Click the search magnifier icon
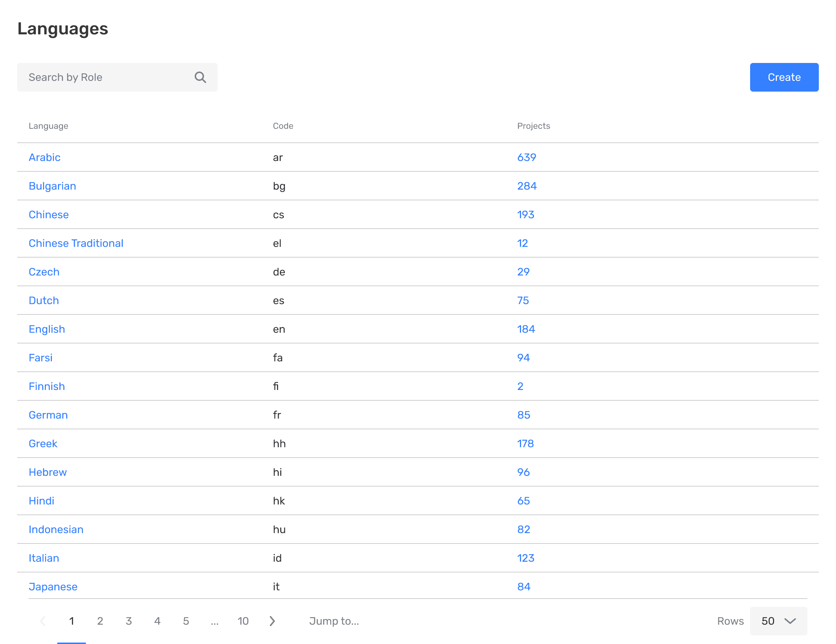 (200, 77)
